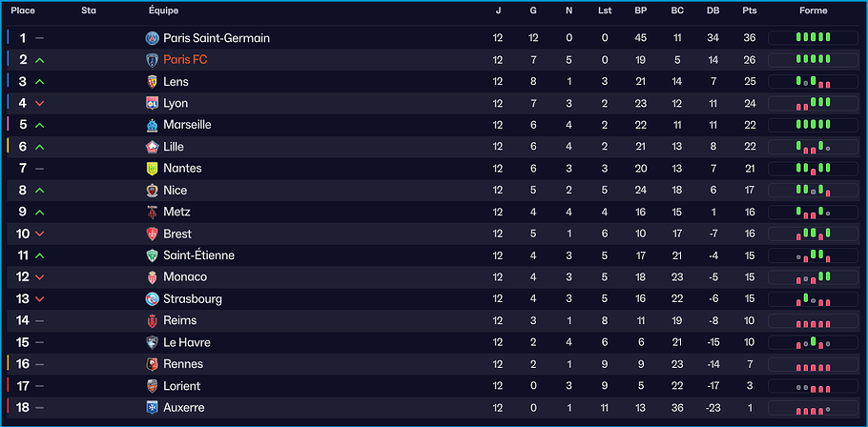Click Paris Saint-Germain's form bars

pos(813,38)
